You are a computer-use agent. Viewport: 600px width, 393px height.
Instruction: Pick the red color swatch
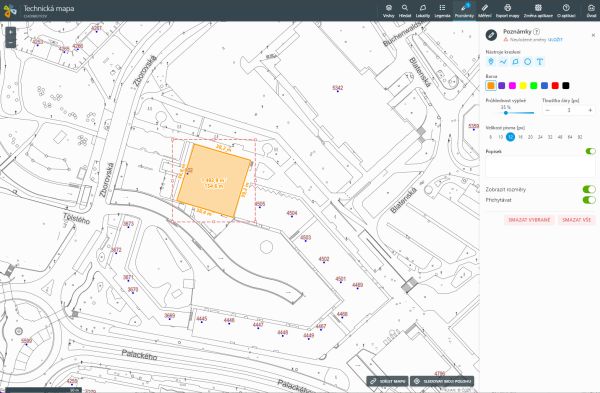(555, 86)
